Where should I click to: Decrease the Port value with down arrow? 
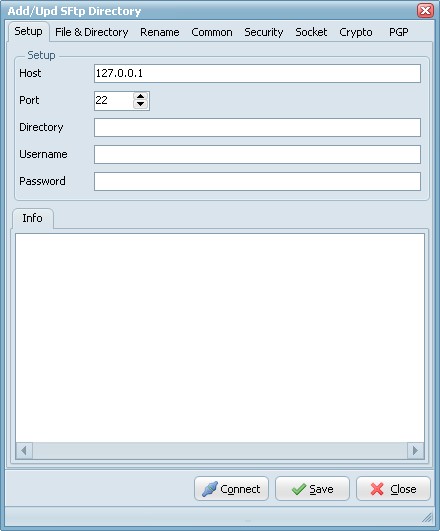[140, 104]
